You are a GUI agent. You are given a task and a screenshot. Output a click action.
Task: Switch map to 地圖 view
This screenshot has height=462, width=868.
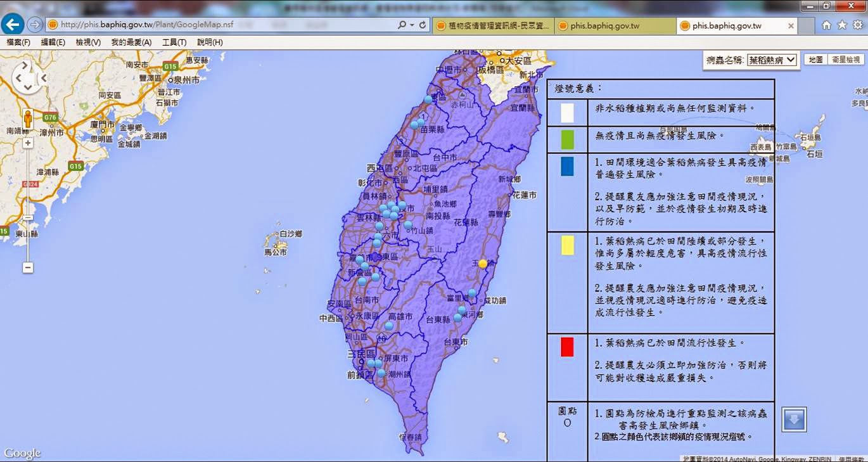pos(815,60)
